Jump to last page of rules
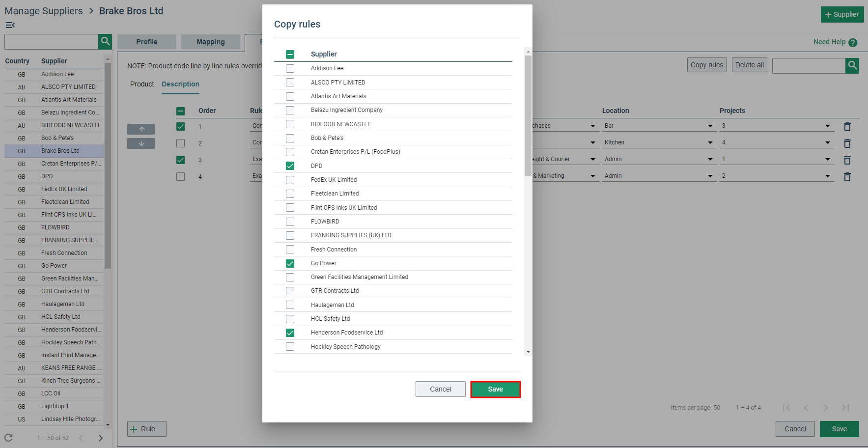 tap(845, 408)
